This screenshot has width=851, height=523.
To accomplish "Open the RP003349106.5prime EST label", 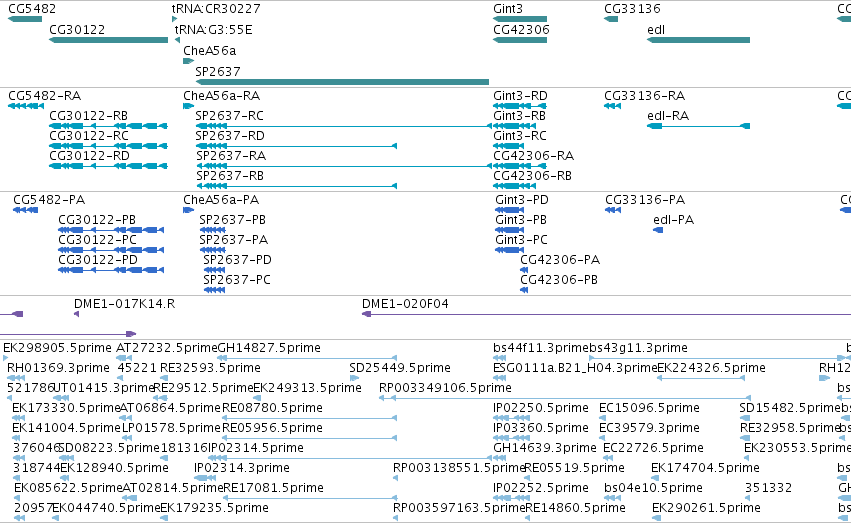I will click(x=445, y=388).
